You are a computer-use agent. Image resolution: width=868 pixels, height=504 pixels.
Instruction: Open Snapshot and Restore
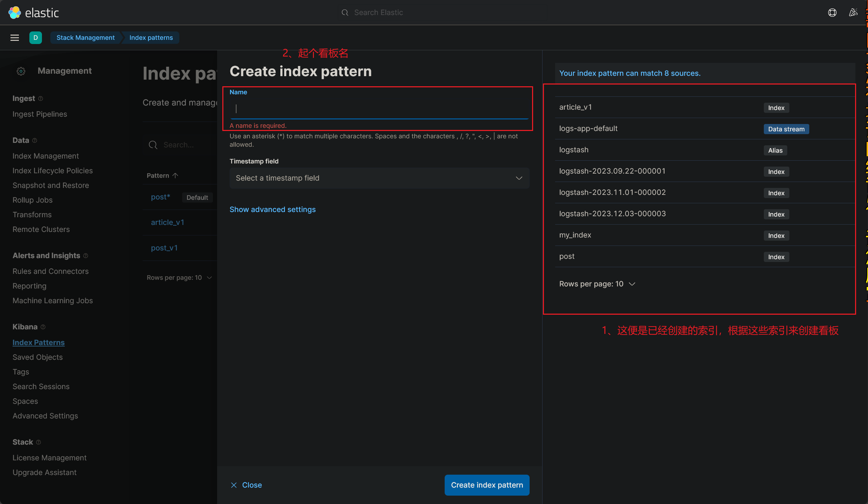(51, 185)
